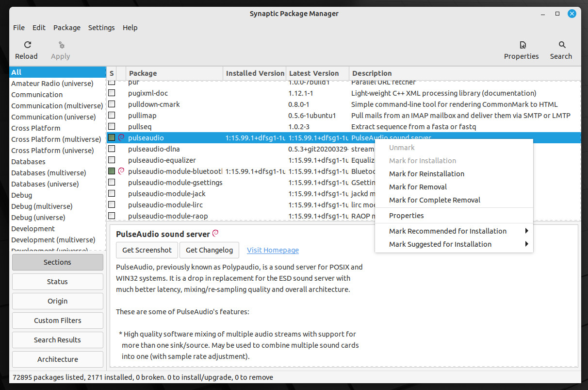Toggle status checkbox for pullseq

click(112, 126)
